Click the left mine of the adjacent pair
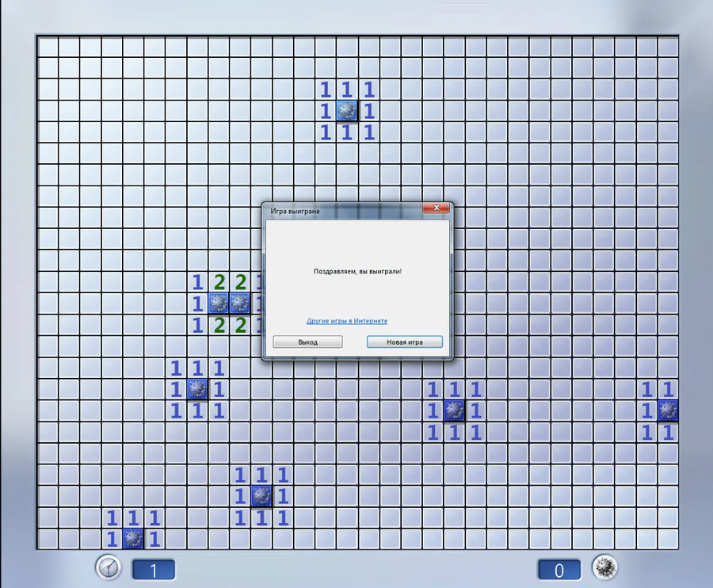 click(219, 304)
